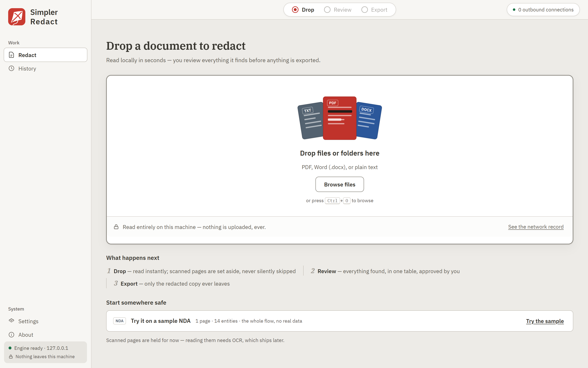This screenshot has width=588, height=368.
Task: Select the Review step radio
Action: click(x=327, y=10)
